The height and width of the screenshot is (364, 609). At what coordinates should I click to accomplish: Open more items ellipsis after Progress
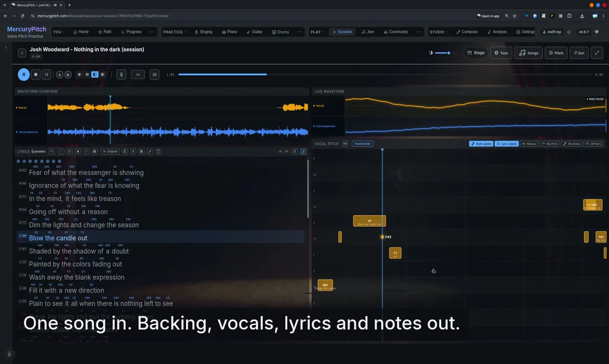(x=152, y=32)
